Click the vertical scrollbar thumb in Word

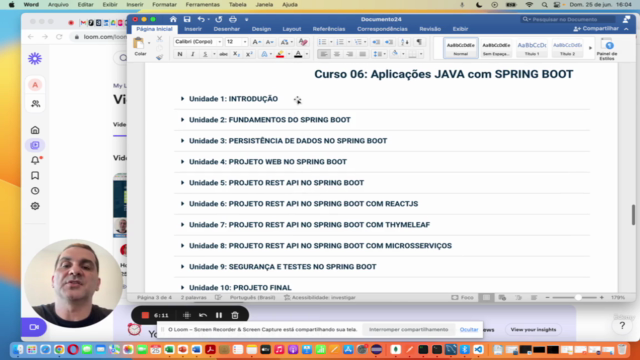pos(633,215)
